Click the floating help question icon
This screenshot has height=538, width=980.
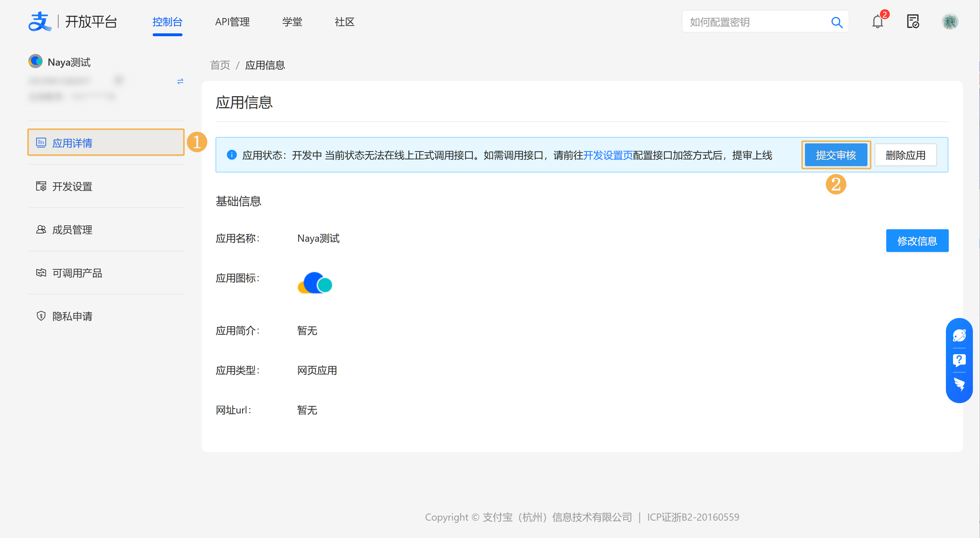[x=959, y=360]
